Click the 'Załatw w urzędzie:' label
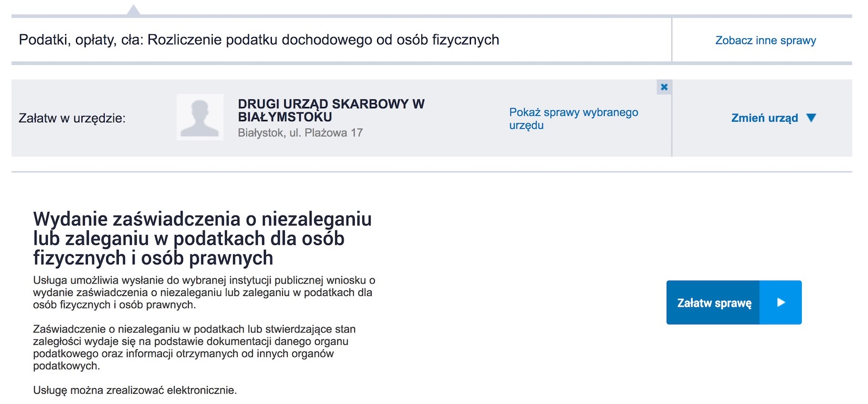Image resolution: width=868 pixels, height=404 pixels. pyautogui.click(x=72, y=118)
